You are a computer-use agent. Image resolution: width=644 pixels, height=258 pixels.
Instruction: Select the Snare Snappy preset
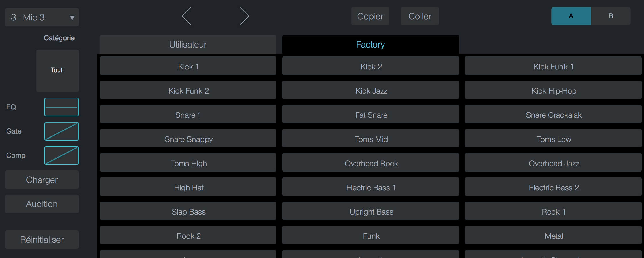click(x=188, y=138)
